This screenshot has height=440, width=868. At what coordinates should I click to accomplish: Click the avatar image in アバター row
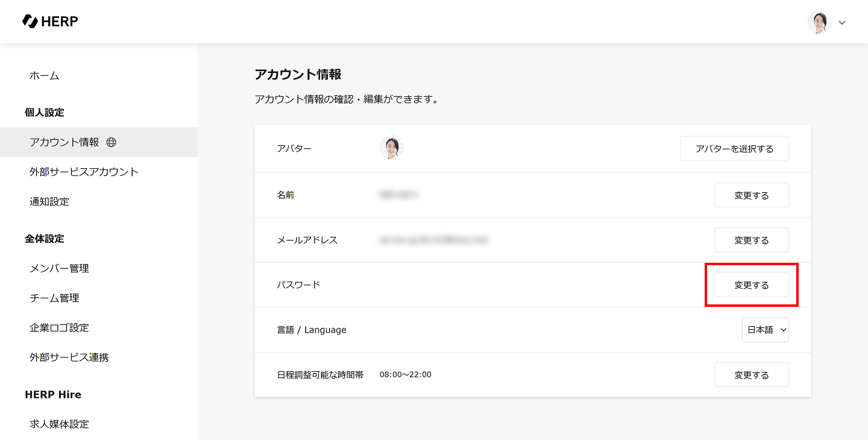[392, 148]
